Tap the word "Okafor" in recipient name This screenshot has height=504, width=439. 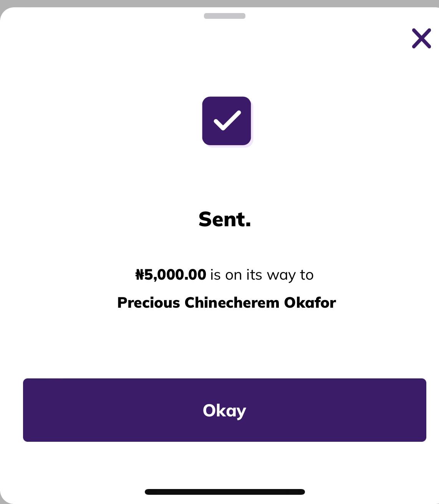click(x=310, y=303)
